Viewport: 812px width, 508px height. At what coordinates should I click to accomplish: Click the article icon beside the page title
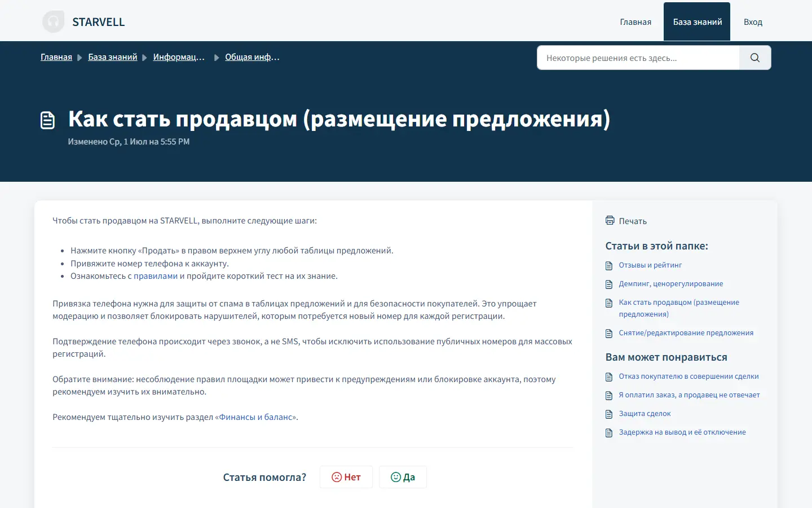point(48,120)
